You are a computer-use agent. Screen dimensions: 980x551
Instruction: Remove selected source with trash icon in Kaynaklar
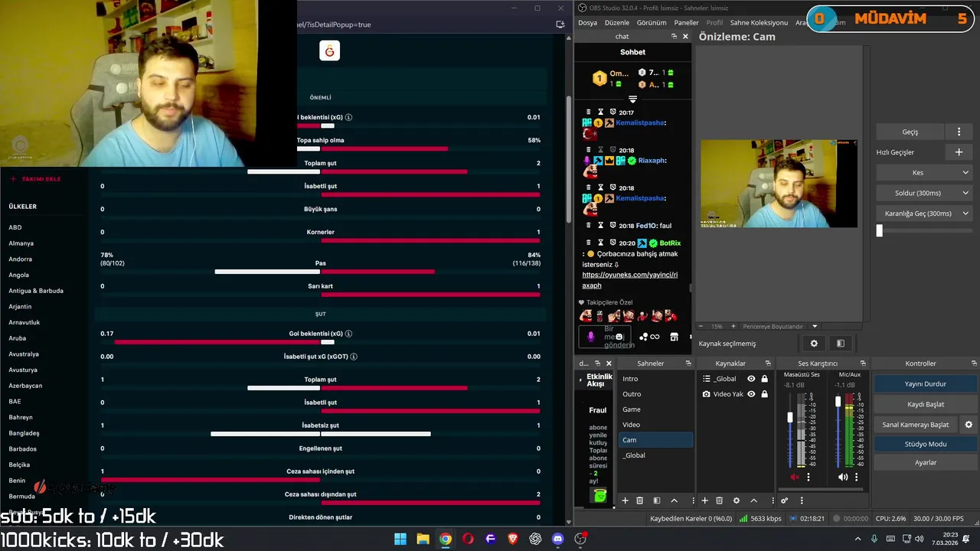(x=719, y=500)
